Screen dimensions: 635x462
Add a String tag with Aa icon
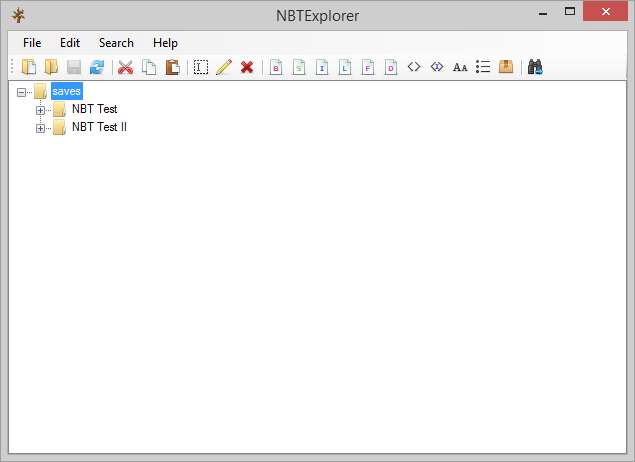click(460, 67)
